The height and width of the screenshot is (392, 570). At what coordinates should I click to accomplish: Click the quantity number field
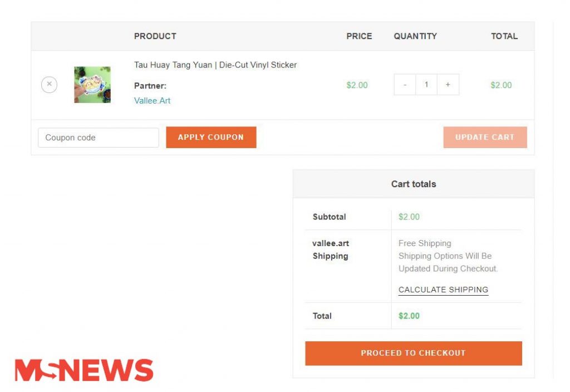(426, 85)
